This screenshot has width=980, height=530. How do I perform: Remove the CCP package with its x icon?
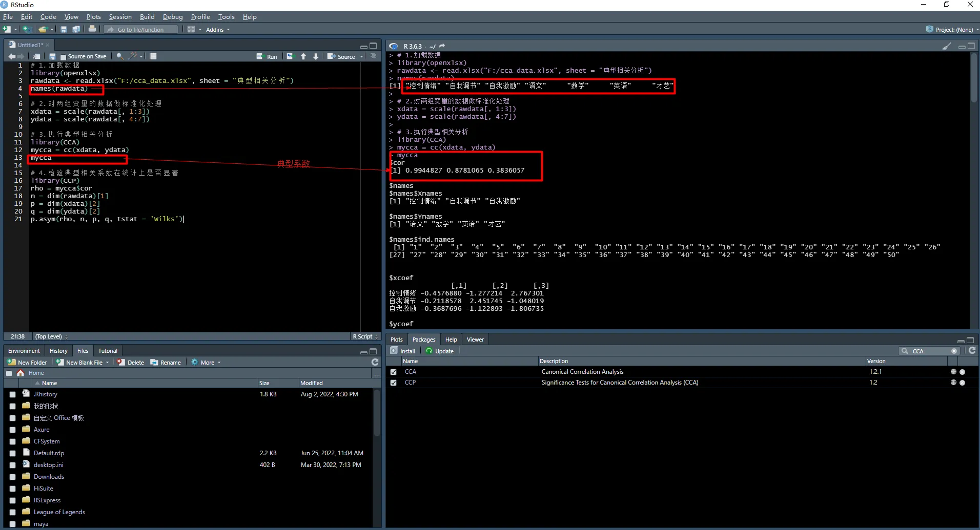[x=963, y=383]
